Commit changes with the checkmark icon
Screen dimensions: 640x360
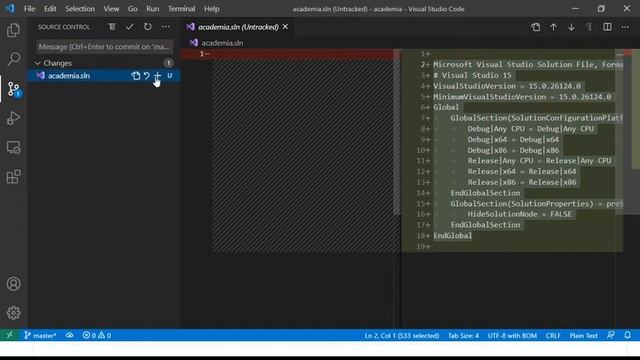tap(129, 27)
